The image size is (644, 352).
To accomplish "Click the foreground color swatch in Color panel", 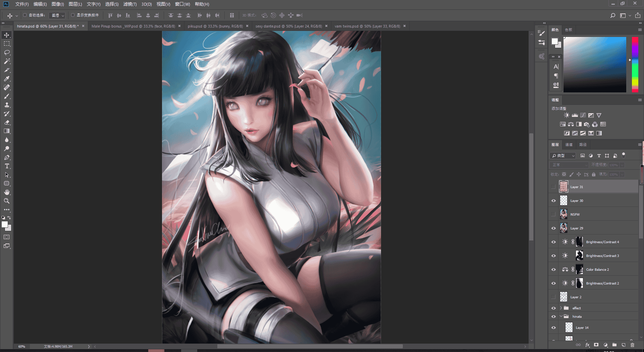I will [x=554, y=41].
